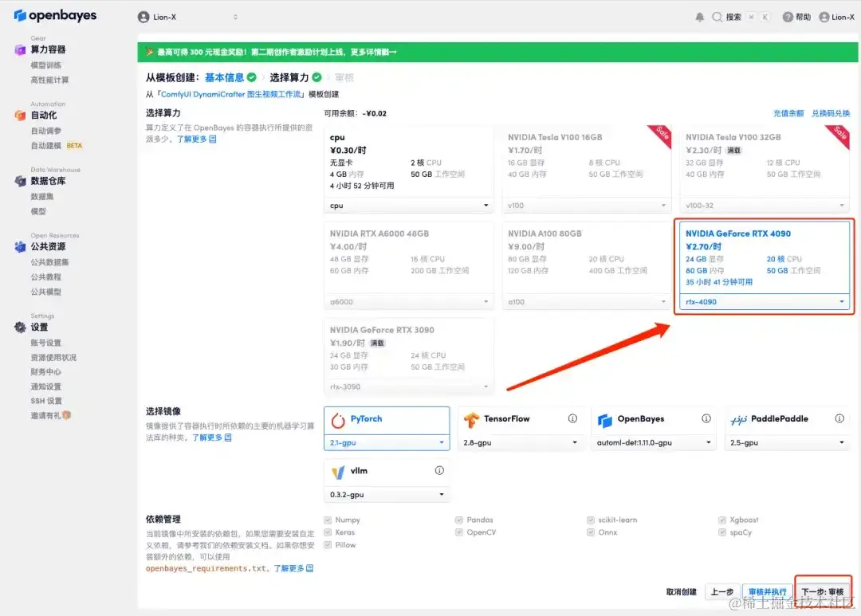
Task: Open SSH 设置 in the sidebar
Action: [x=46, y=401]
